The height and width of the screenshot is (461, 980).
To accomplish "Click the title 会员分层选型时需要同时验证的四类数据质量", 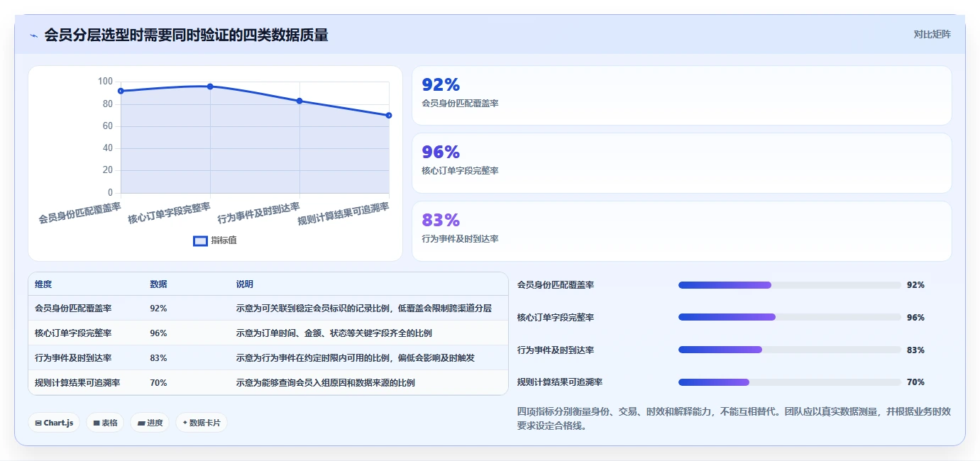I will point(186,35).
